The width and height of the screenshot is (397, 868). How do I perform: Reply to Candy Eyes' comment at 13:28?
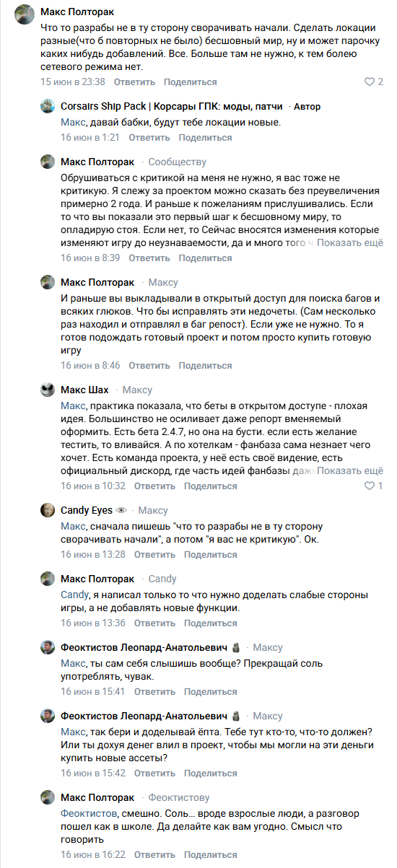[x=154, y=555]
